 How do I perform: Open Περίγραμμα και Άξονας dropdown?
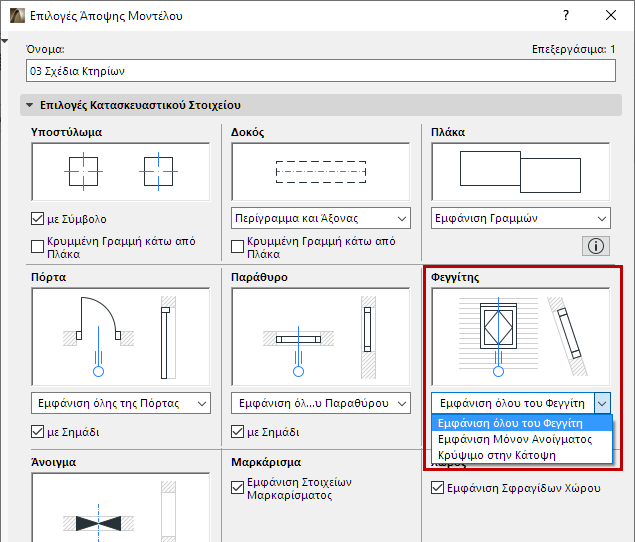click(x=321, y=218)
